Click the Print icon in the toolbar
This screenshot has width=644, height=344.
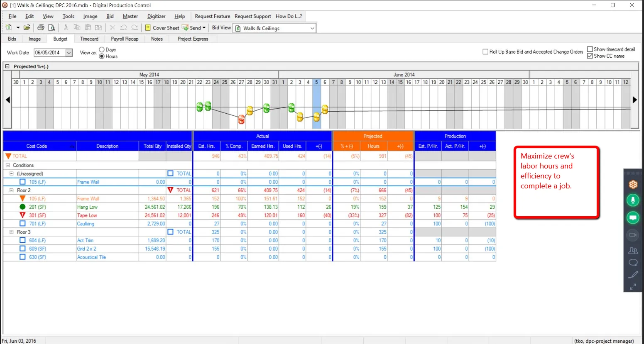[x=41, y=27]
